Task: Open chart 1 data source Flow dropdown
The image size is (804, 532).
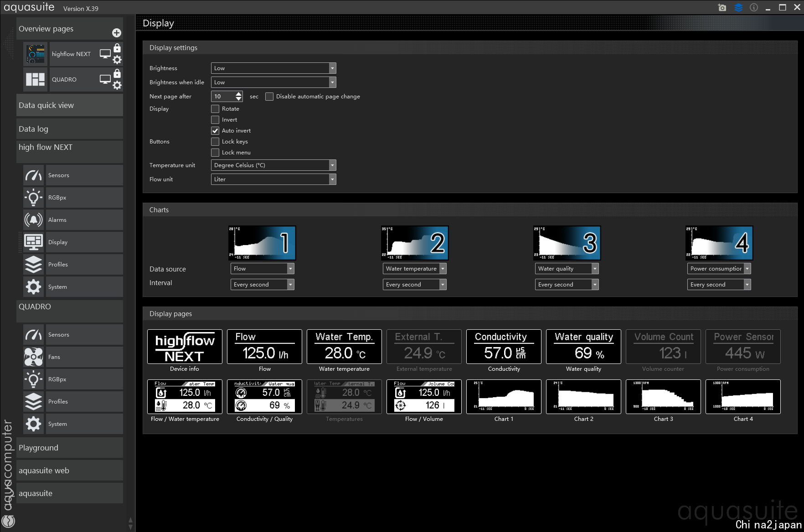Action: (x=262, y=269)
